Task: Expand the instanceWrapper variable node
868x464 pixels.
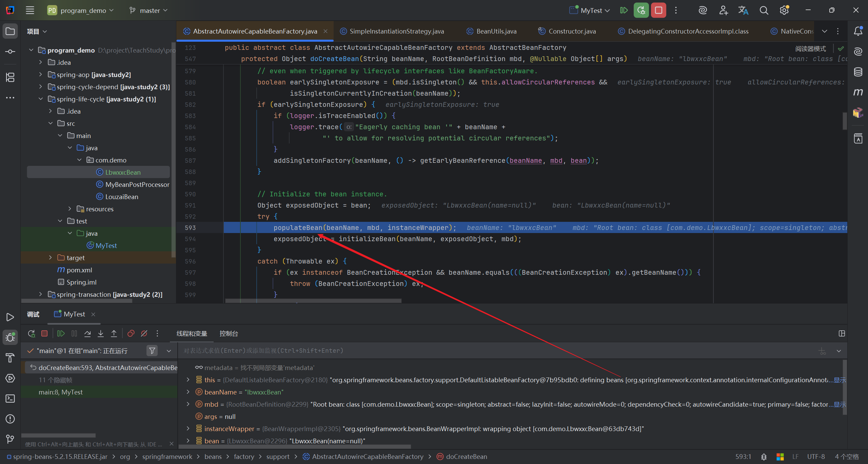Action: click(x=188, y=429)
